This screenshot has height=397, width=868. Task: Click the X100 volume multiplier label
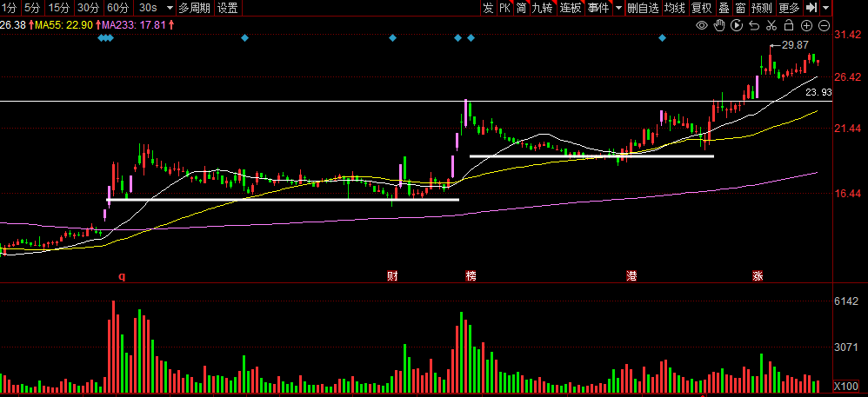[x=846, y=386]
